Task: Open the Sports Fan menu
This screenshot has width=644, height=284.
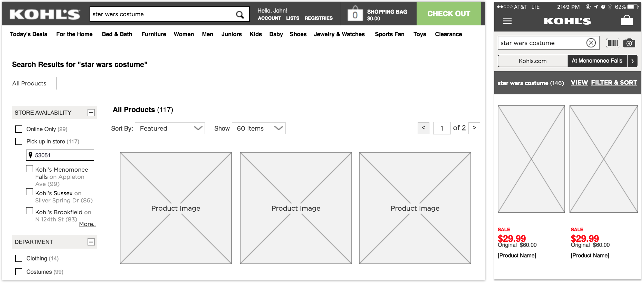Action: [390, 34]
